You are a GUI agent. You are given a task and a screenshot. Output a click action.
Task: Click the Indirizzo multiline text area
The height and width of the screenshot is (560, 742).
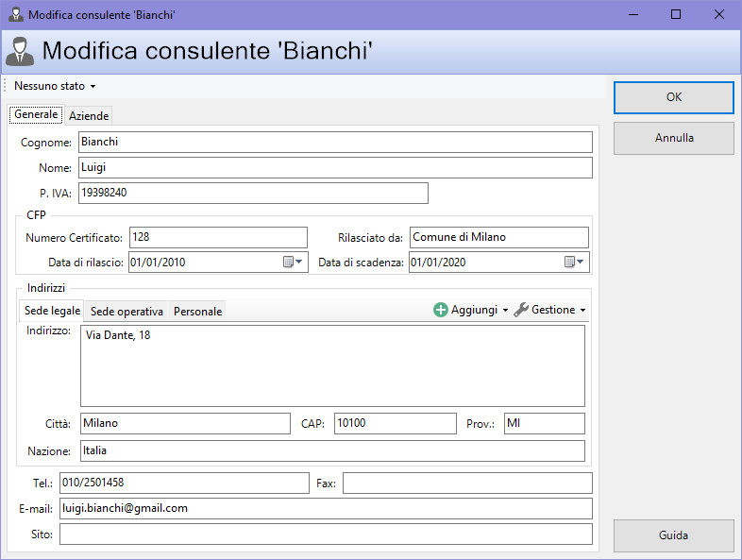(332, 365)
